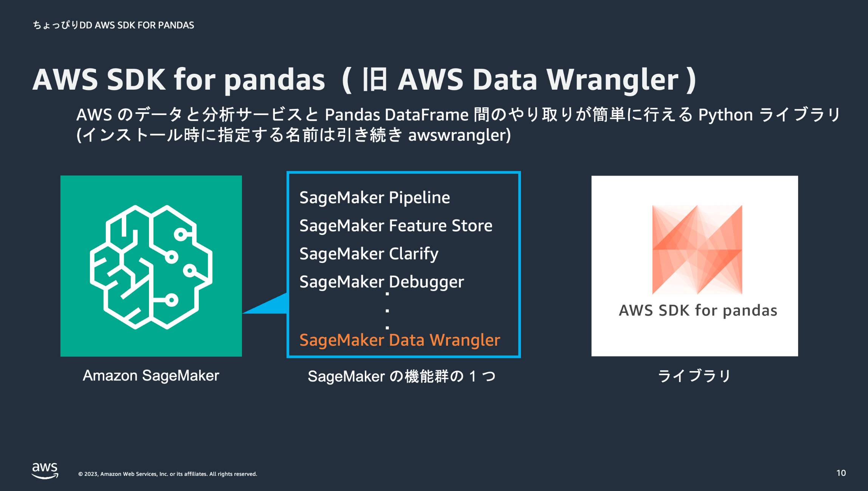
Task: Click the Amazon SageMaker caption
Action: pos(151,376)
